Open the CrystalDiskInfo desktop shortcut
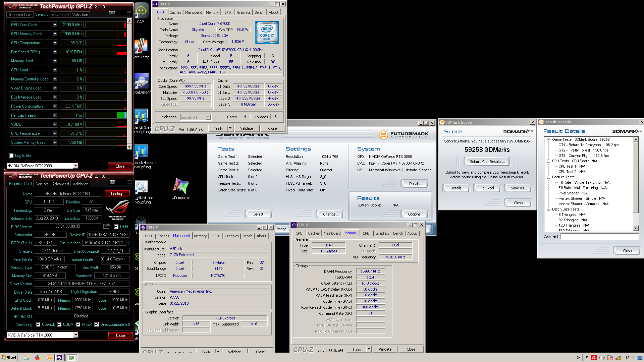 coord(141,81)
